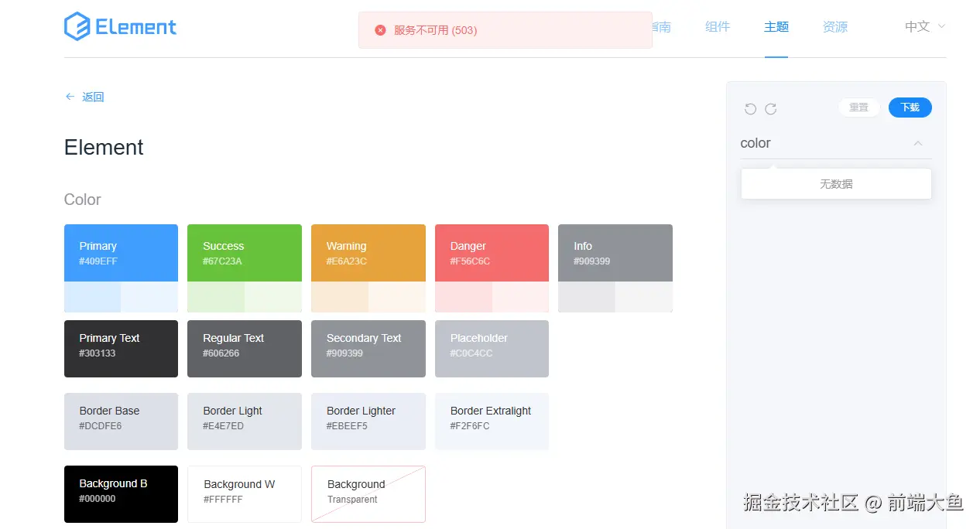The height and width of the screenshot is (529, 980).
Task: Select the Success #67C23A color swatch
Action: click(x=245, y=253)
